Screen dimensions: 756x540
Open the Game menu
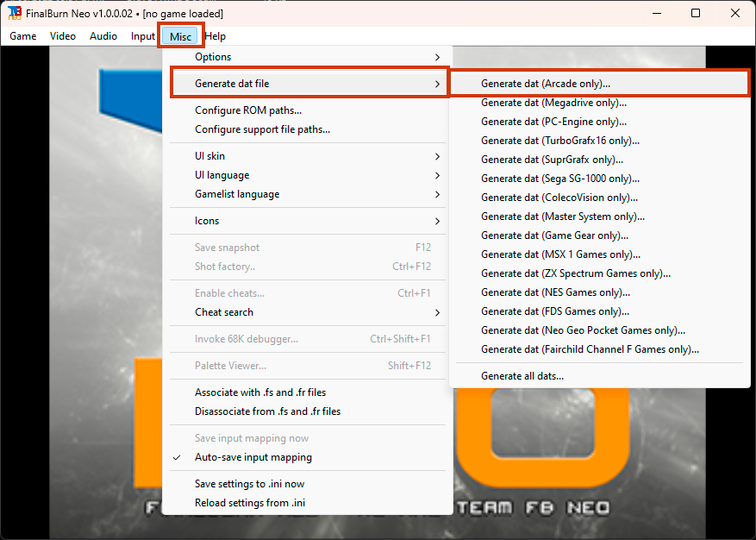(23, 36)
